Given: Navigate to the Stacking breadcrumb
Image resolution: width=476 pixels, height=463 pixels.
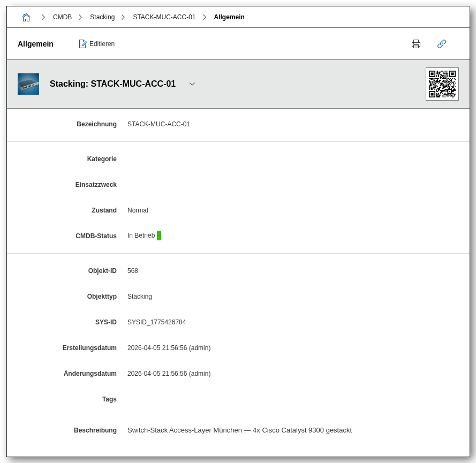Looking at the screenshot, I should (102, 17).
